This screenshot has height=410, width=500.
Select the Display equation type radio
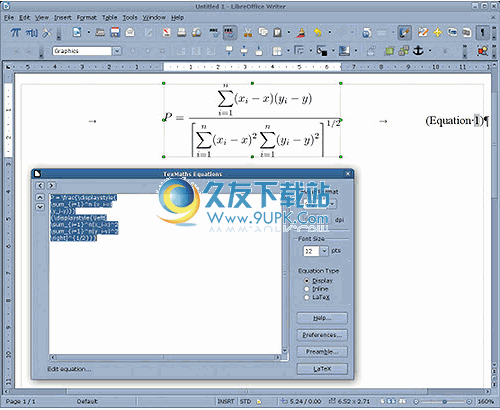tap(307, 281)
